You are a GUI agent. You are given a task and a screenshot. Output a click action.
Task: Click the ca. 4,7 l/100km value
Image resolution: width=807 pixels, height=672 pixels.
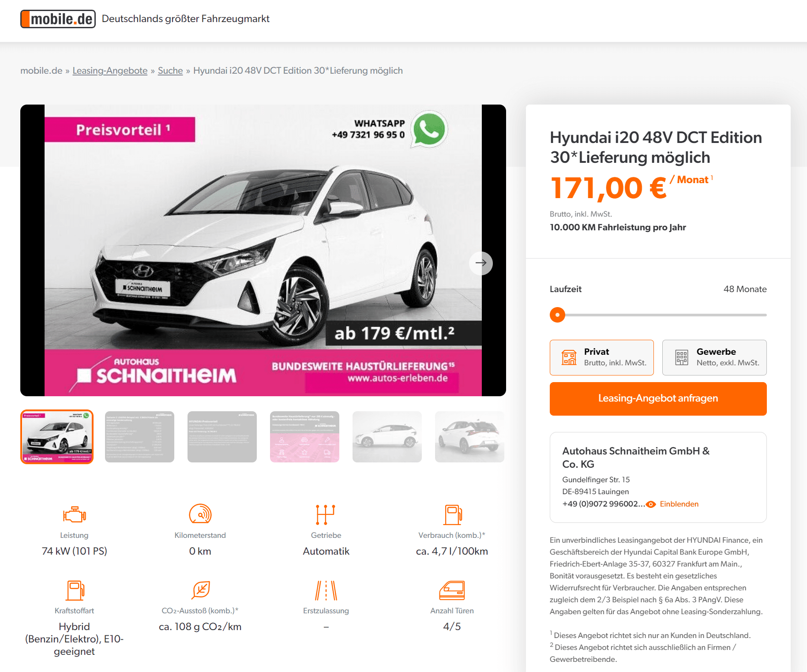(452, 551)
